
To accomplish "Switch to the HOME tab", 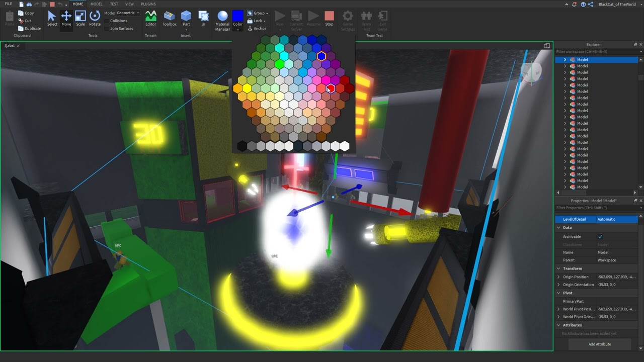I will coord(78,4).
